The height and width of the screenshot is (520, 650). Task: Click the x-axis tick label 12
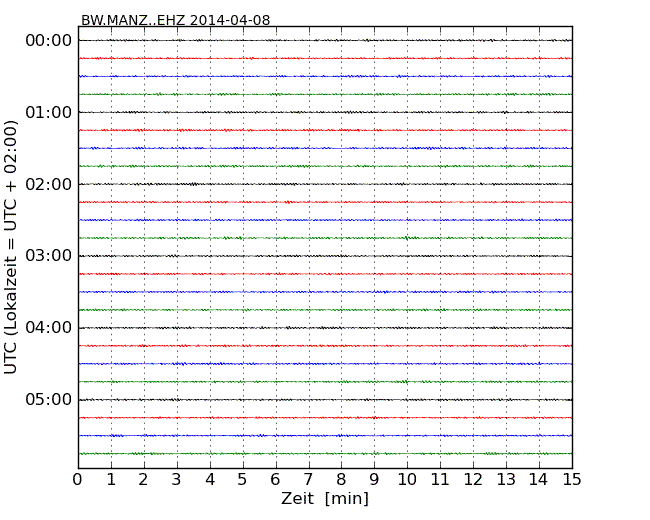click(x=473, y=479)
